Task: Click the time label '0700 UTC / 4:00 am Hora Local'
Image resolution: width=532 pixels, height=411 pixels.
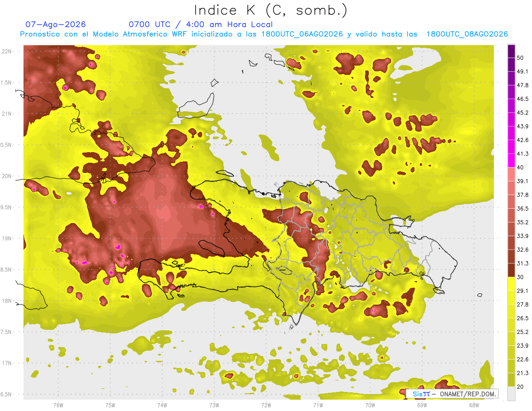Action: tap(201, 24)
